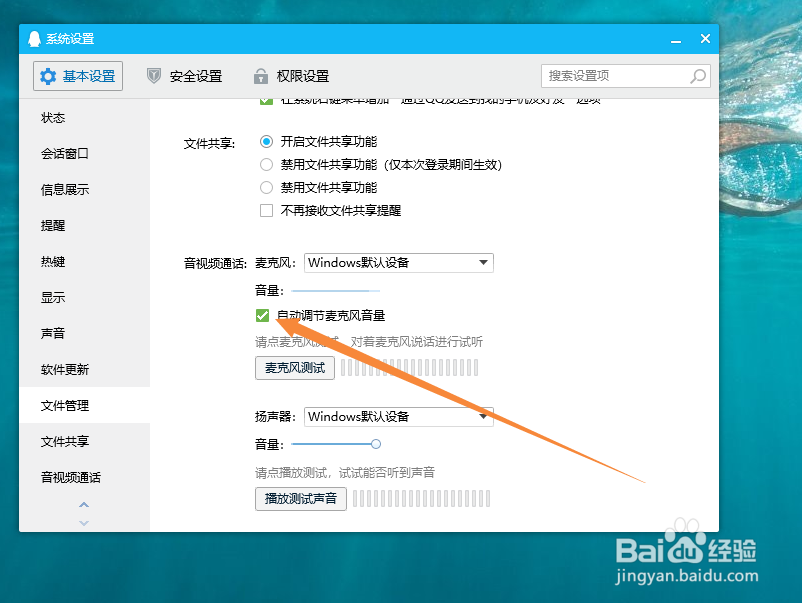Go to 文件管理 in the sidebar

(x=84, y=405)
